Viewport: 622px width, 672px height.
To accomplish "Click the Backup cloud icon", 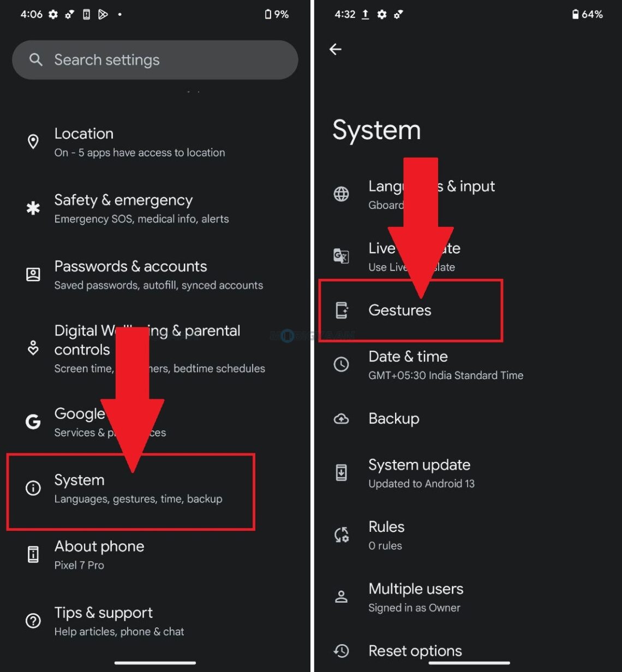I will click(x=342, y=419).
